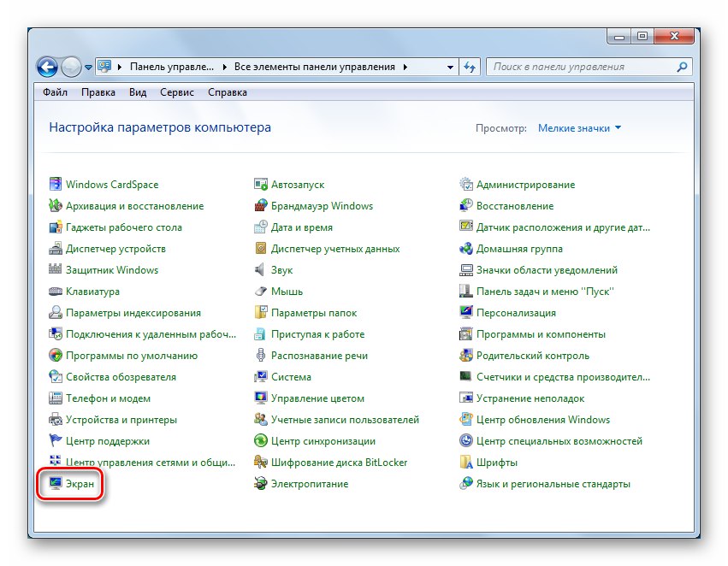Click the Панель управле... breadcrumb
The width and height of the screenshot is (728, 566).
(x=172, y=68)
